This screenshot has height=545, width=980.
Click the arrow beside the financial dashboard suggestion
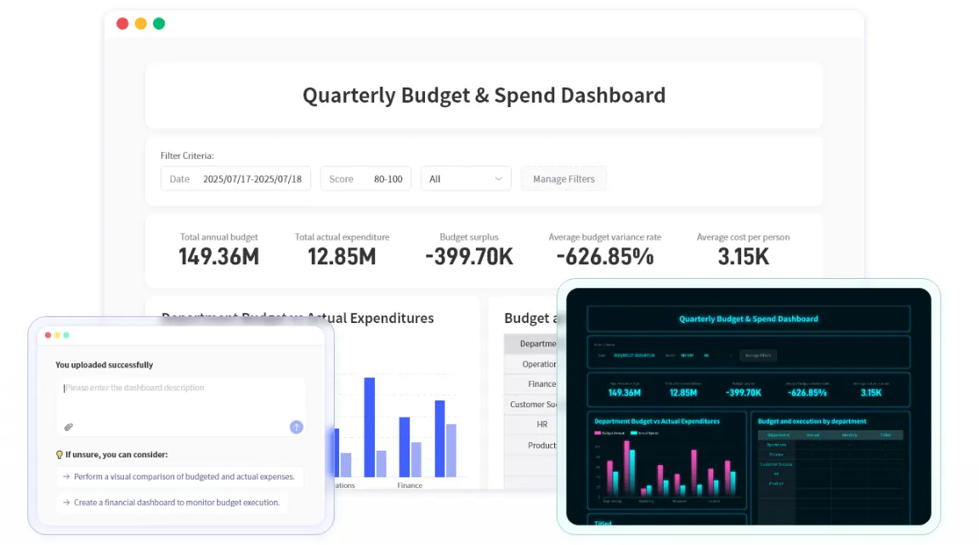[x=66, y=502]
